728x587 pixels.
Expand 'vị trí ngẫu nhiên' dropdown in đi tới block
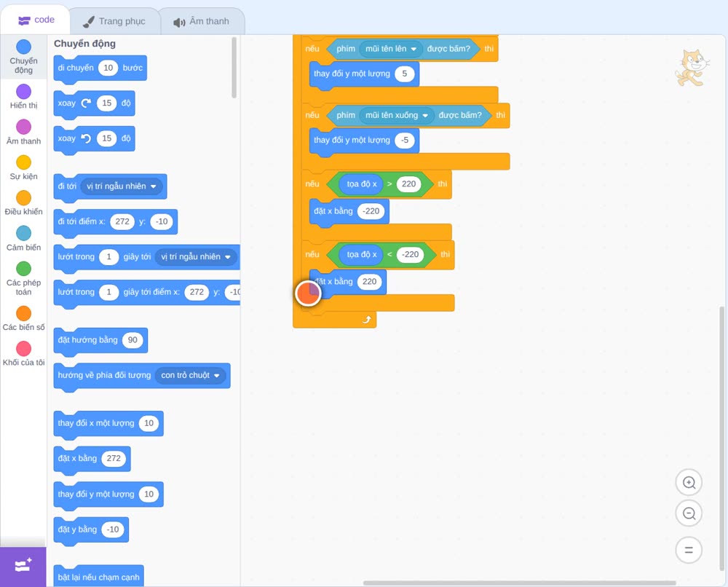(121, 186)
